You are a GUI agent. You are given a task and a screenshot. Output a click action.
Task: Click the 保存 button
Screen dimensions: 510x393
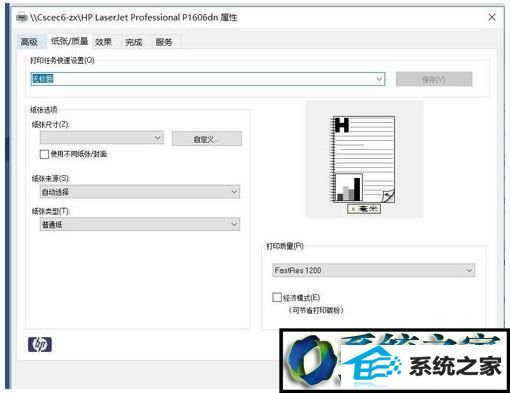point(434,79)
